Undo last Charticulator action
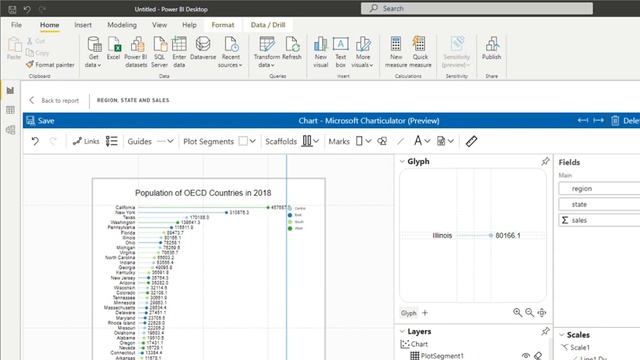640x360 pixels. 35,141
